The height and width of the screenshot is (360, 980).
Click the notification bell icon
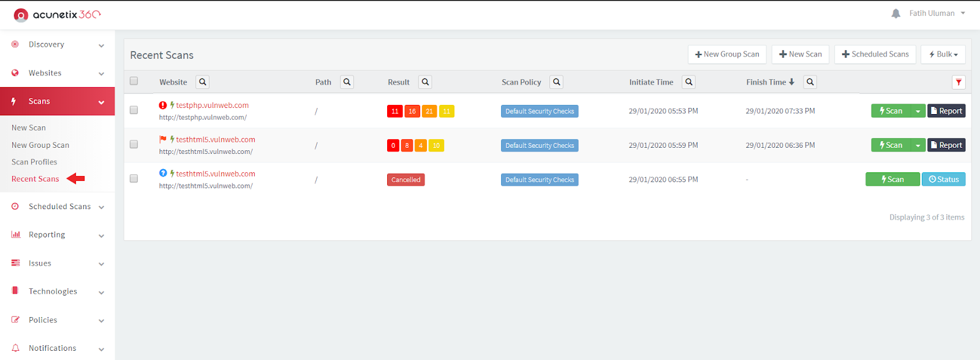pyautogui.click(x=895, y=13)
